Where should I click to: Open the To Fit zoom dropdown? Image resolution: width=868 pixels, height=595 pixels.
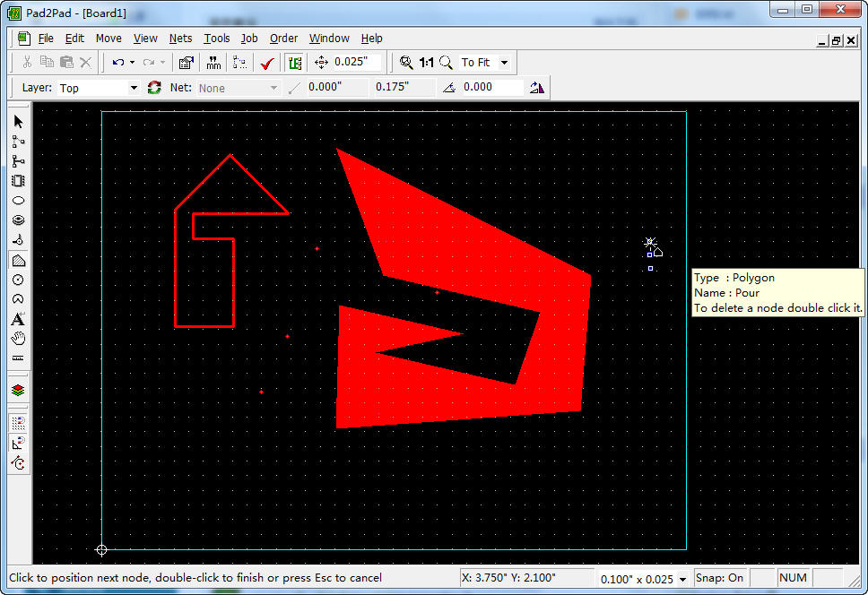point(504,63)
